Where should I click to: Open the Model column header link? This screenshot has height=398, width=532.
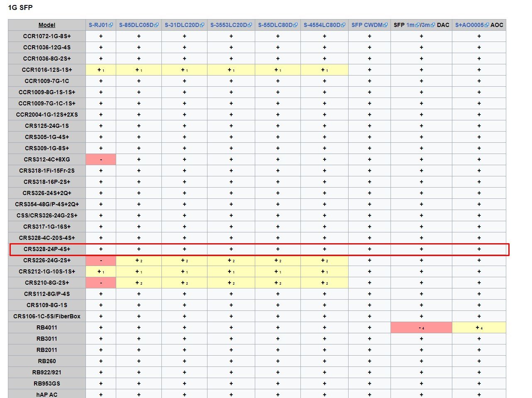47,25
